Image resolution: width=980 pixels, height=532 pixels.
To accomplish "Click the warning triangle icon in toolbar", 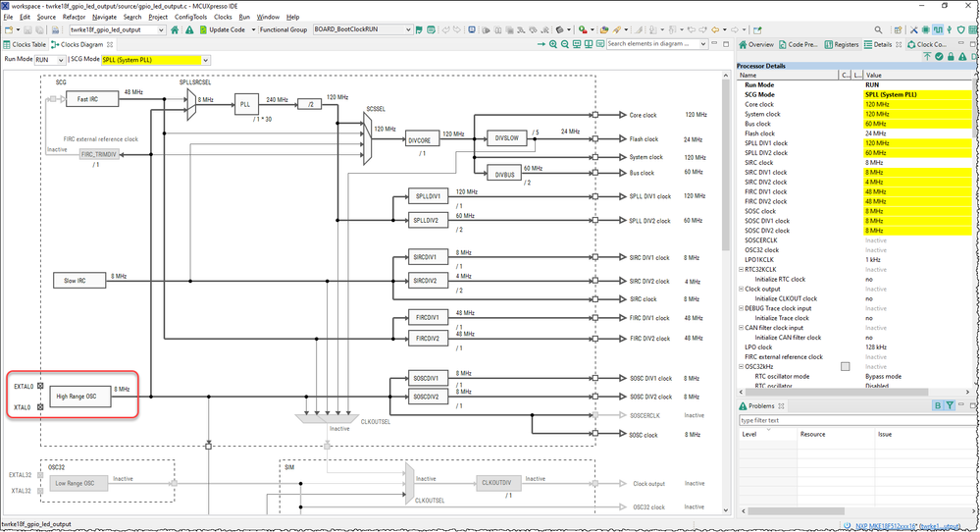I will pyautogui.click(x=188, y=29).
